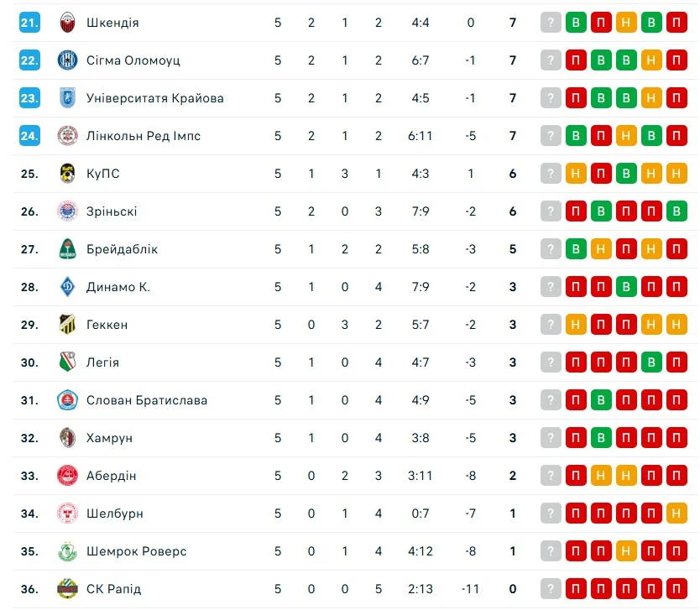Click the yellow Н badge in Шелбурн row

[x=676, y=514]
